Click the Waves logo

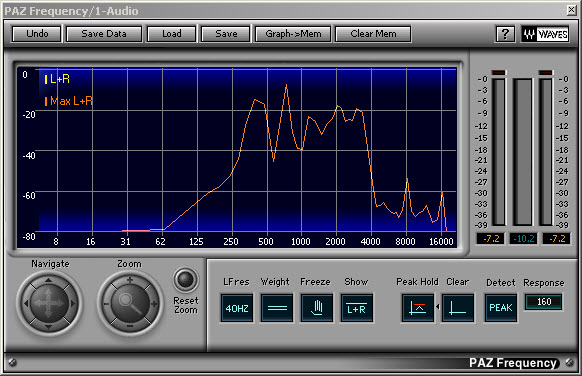point(545,34)
